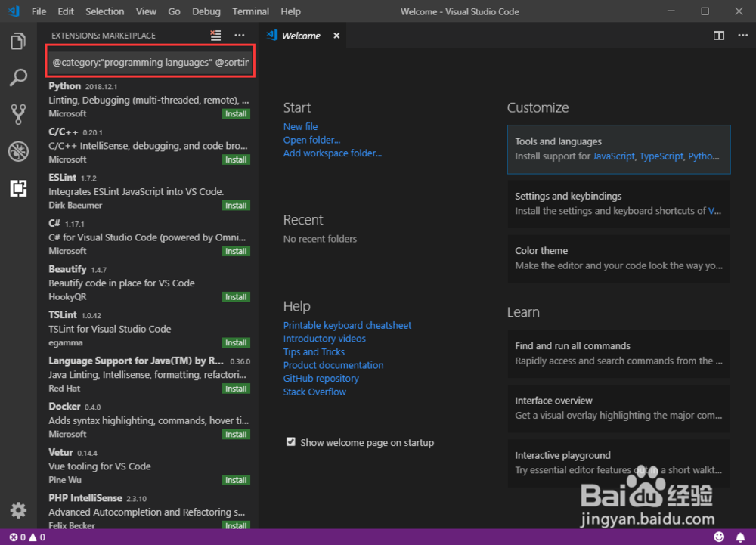Install the Vetur extension
Viewport: 756px width, 545px height.
tap(236, 480)
